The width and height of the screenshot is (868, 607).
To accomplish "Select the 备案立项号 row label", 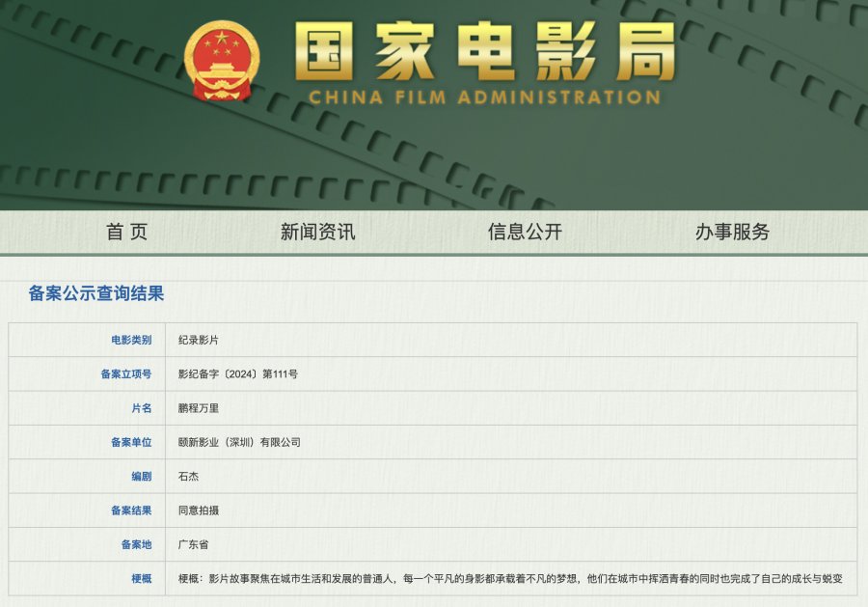I will coord(126,373).
